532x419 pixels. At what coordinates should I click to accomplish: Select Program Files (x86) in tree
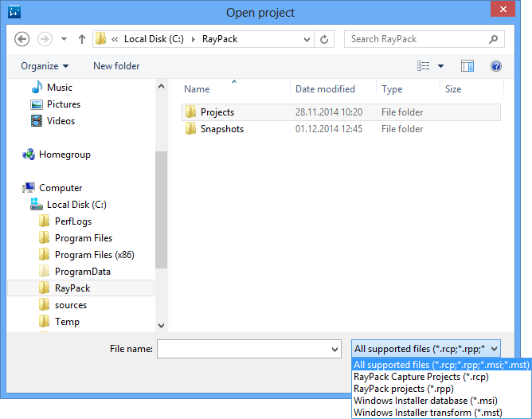coord(94,255)
